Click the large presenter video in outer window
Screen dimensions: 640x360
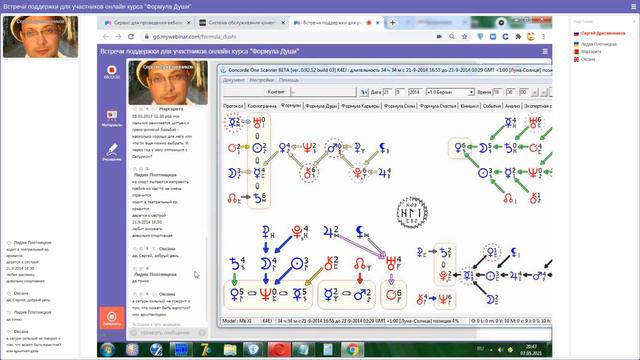click(40, 37)
